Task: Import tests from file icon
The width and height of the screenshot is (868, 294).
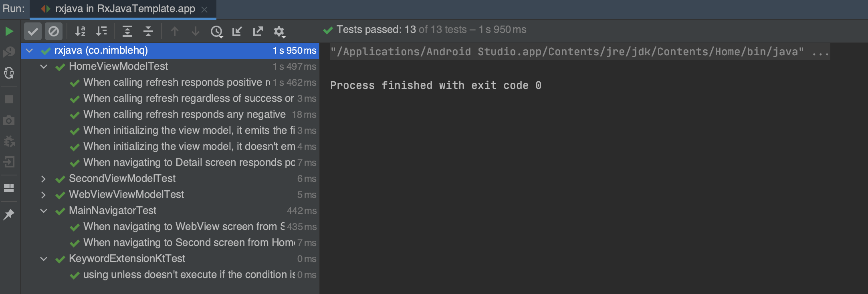Action: (x=237, y=31)
